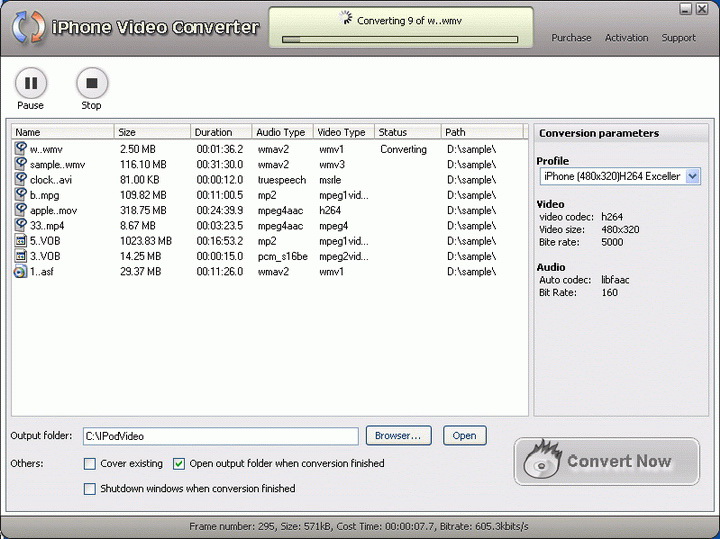
Task: Click the file icon next to 1..asf
Action: (x=20, y=271)
